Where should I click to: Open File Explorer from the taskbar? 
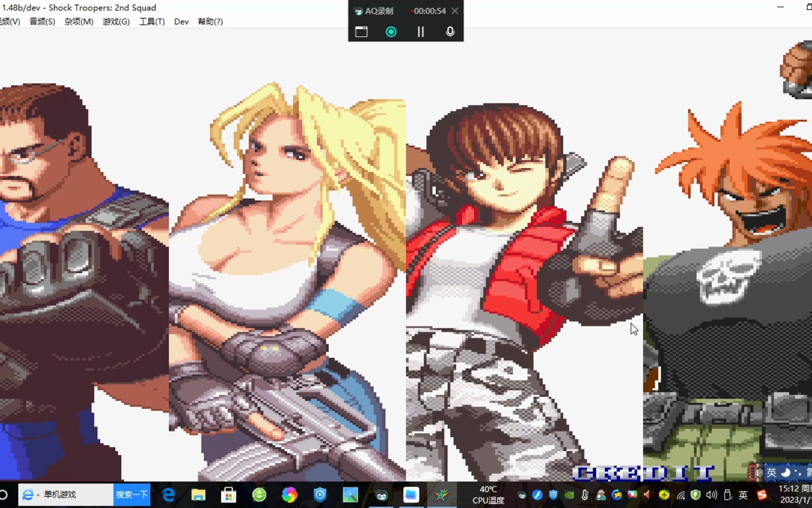[198, 494]
